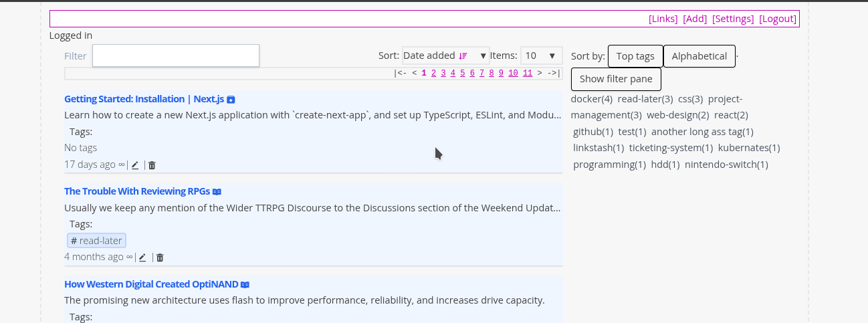Delete the Next.js bookmark using the trash icon
The image size is (868, 323).
click(152, 165)
